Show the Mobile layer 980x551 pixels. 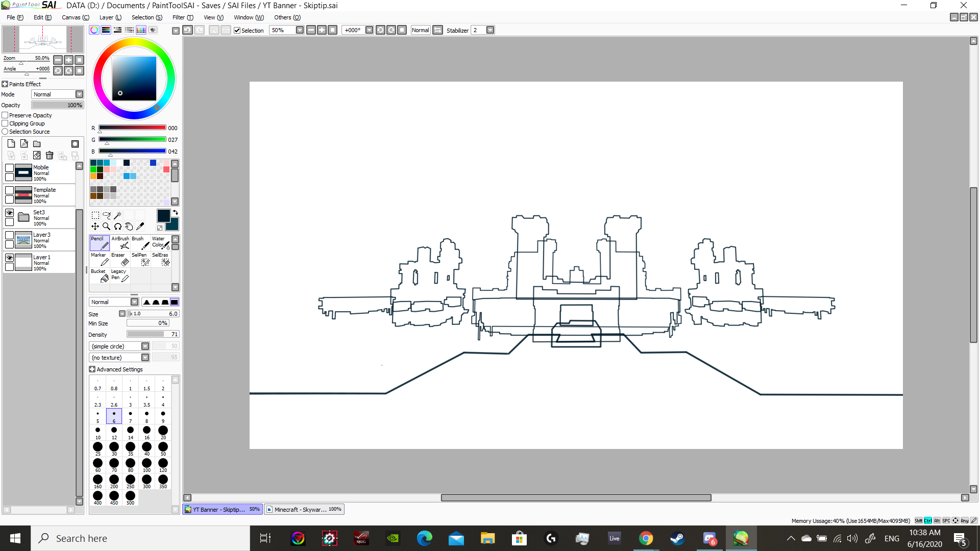click(9, 168)
